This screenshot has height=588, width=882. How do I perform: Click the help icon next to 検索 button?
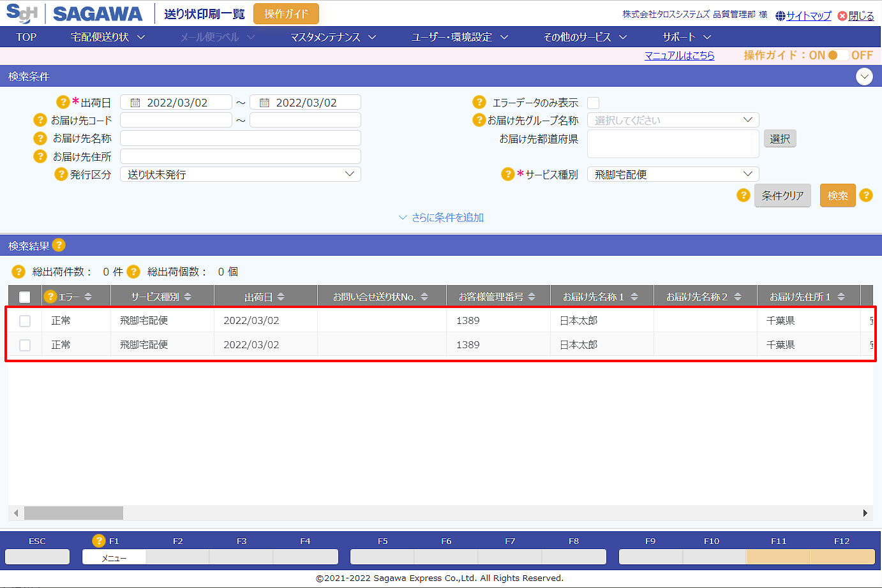pos(865,195)
